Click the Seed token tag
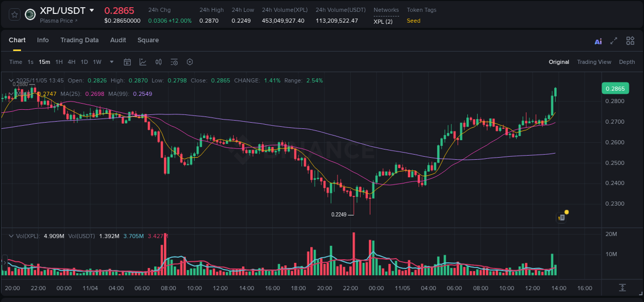Screen dimensions: 644x302 pos(413,21)
